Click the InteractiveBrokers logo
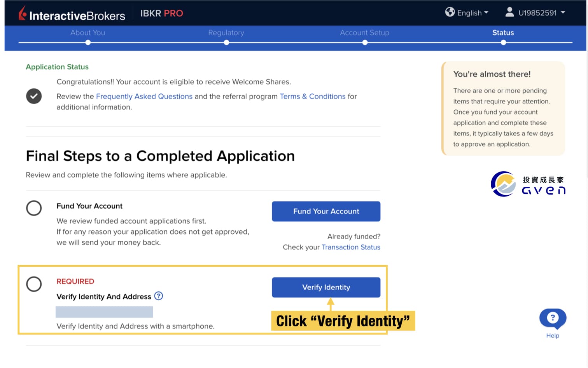Image resolution: width=588 pixels, height=368 pixels. point(72,14)
